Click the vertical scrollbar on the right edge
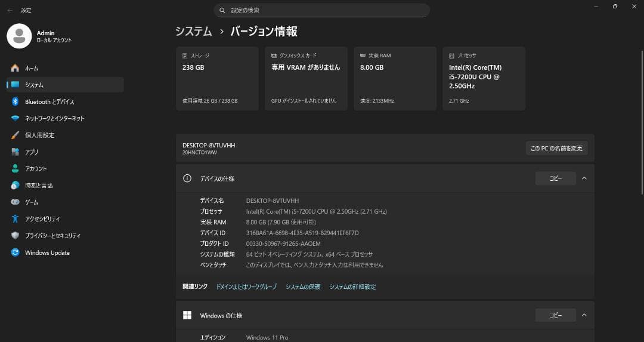 pyautogui.click(x=642, y=122)
